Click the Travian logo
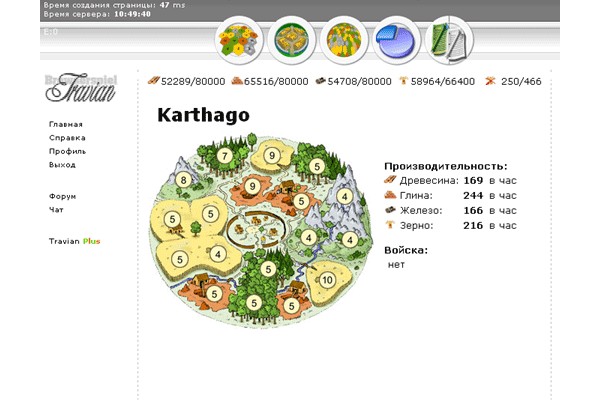Screen dimensions: 600x401 81,88
